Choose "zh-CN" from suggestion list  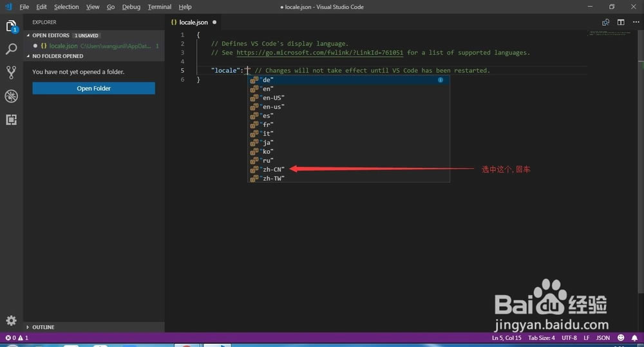tap(348, 169)
